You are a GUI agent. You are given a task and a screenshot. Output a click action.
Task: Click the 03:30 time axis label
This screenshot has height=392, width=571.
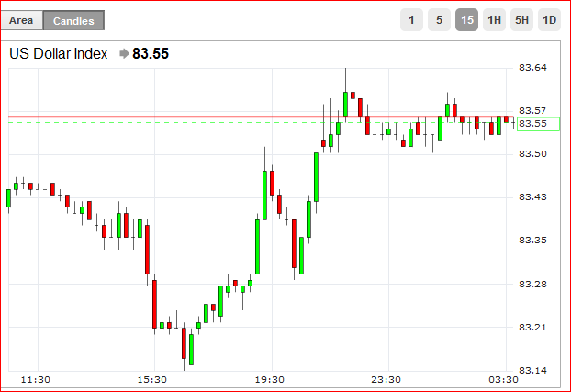(503, 380)
